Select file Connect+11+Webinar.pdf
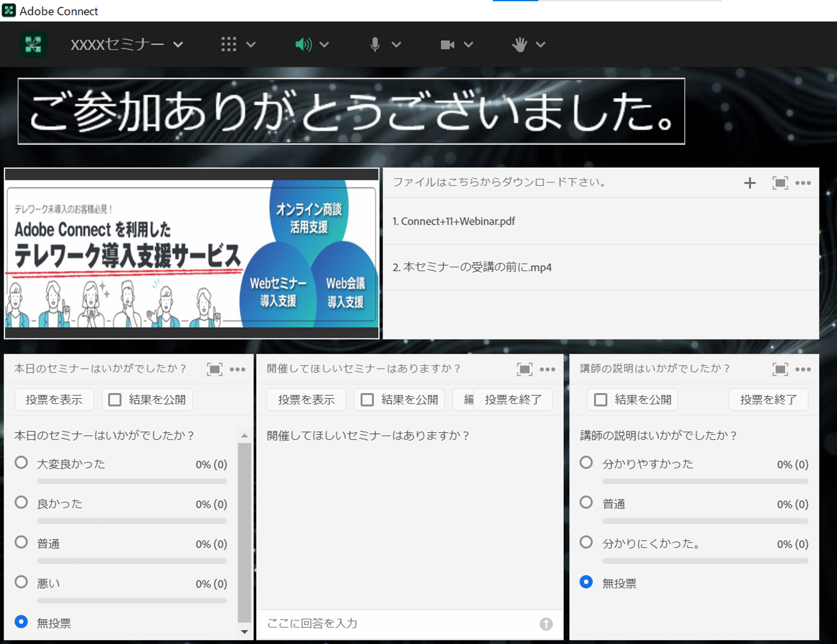This screenshot has height=644, width=837. (x=600, y=221)
